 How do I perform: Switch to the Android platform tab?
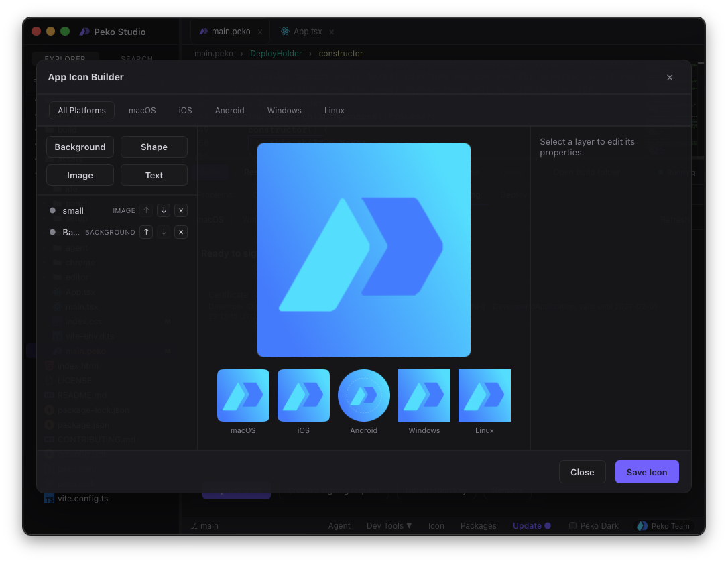[229, 111]
